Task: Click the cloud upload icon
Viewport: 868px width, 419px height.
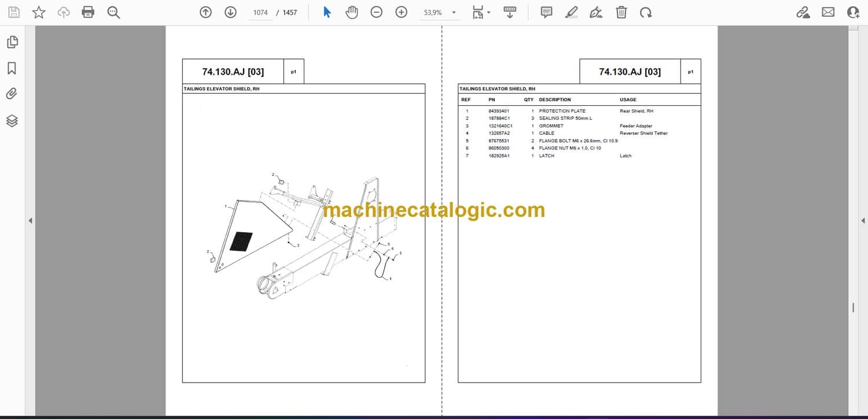Action: pos(64,12)
